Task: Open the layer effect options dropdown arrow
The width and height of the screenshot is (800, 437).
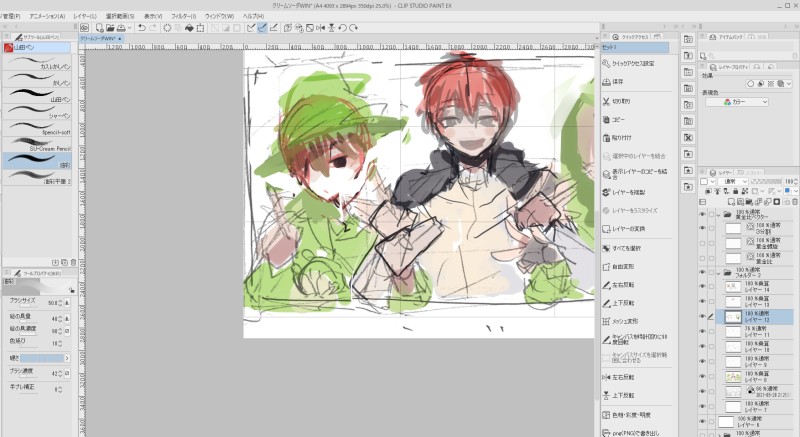Action: [789, 84]
